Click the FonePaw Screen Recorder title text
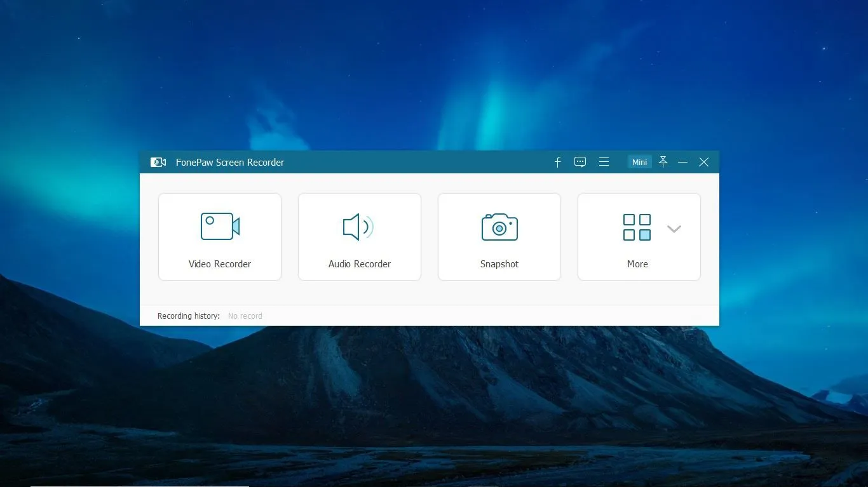The height and width of the screenshot is (487, 868). (x=230, y=162)
